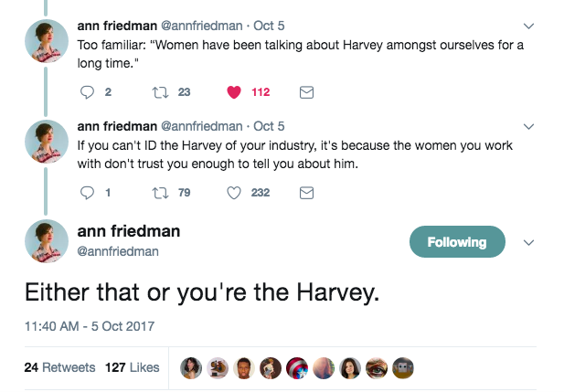Image resolution: width=564 pixels, height=392 pixels.
Task: Message the 'If you can't ID' tweet
Action: pos(307,193)
